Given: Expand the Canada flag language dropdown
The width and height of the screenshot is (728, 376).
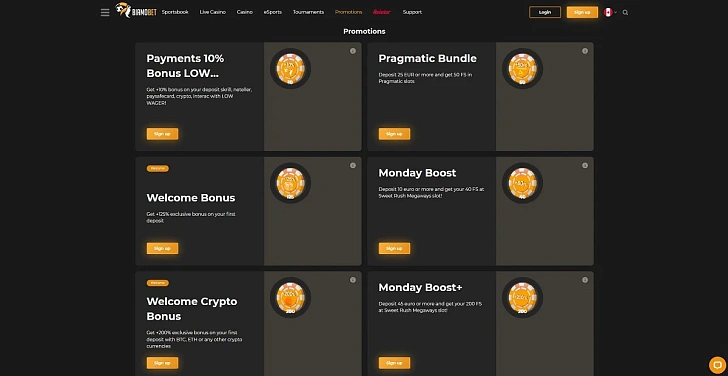Looking at the screenshot, I should coord(610,13).
